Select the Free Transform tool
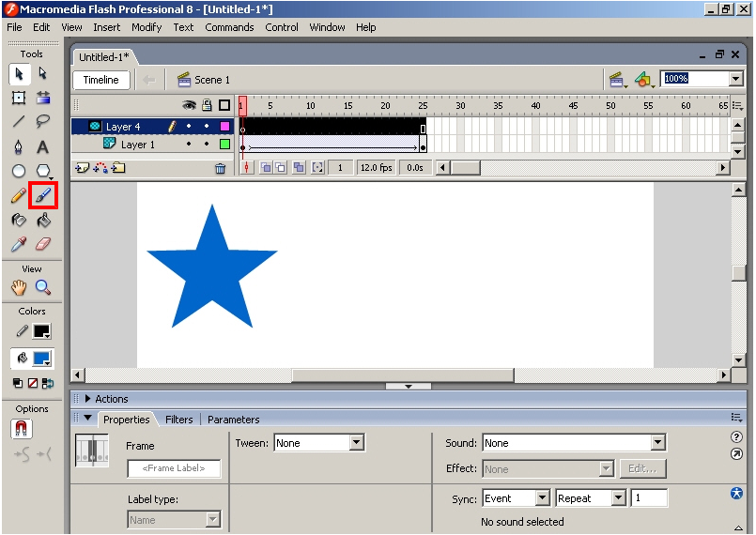The height and width of the screenshot is (535, 756). coord(19,98)
